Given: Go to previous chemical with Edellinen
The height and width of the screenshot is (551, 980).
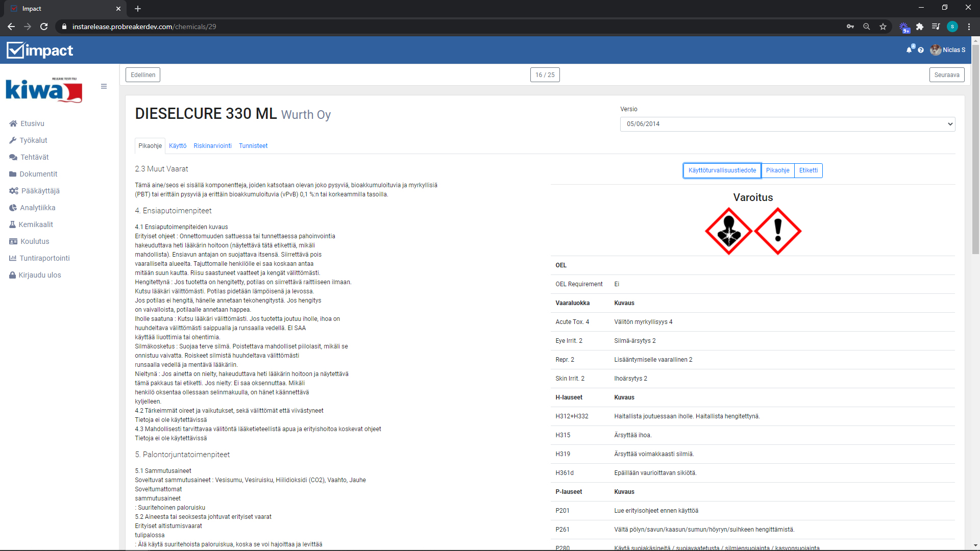Looking at the screenshot, I should tap(143, 75).
